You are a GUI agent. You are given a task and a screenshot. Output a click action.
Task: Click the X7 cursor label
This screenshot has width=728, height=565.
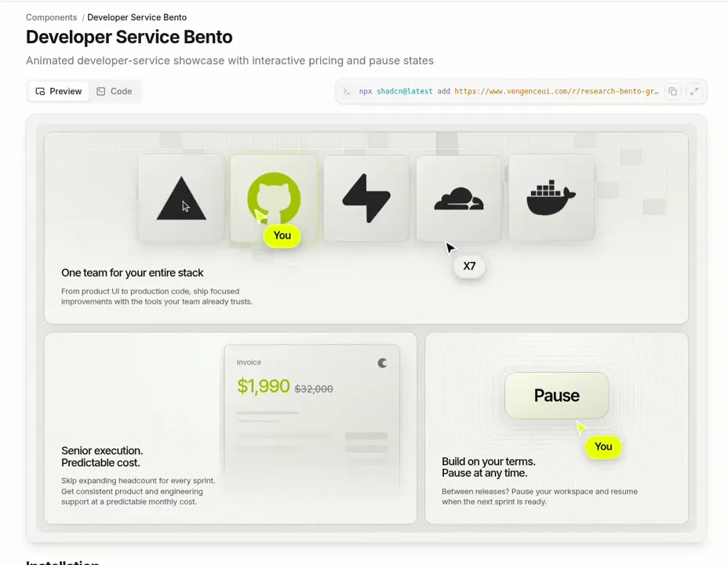469,267
